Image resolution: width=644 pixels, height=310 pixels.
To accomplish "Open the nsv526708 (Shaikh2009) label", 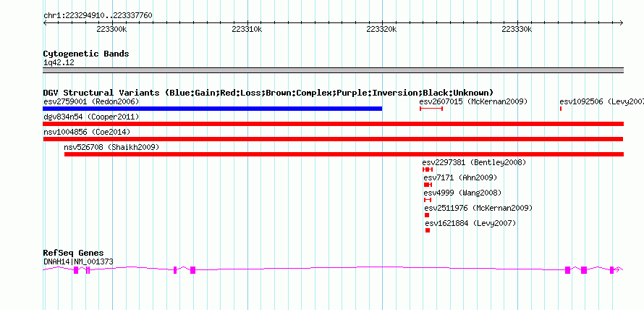I will pyautogui.click(x=111, y=147).
